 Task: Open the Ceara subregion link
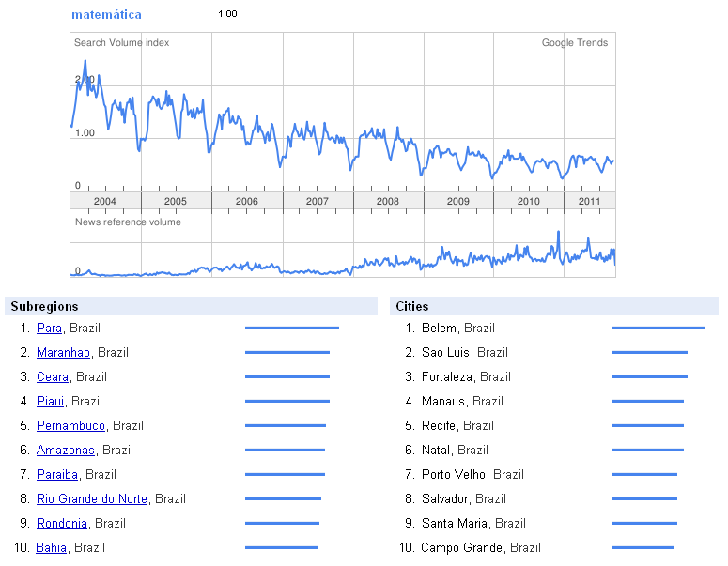click(53, 376)
